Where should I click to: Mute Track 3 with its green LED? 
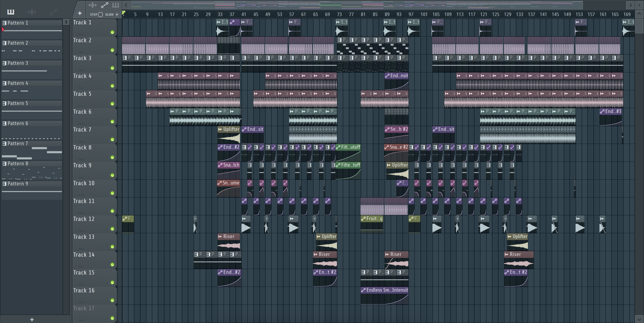pos(112,68)
